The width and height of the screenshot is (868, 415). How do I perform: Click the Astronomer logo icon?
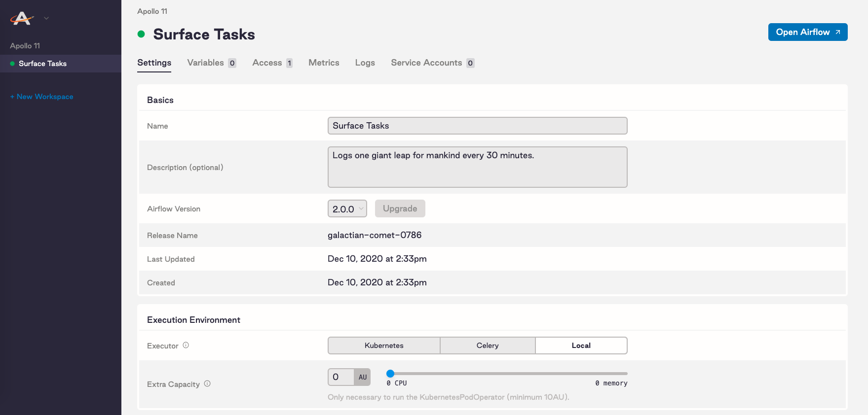pos(22,18)
